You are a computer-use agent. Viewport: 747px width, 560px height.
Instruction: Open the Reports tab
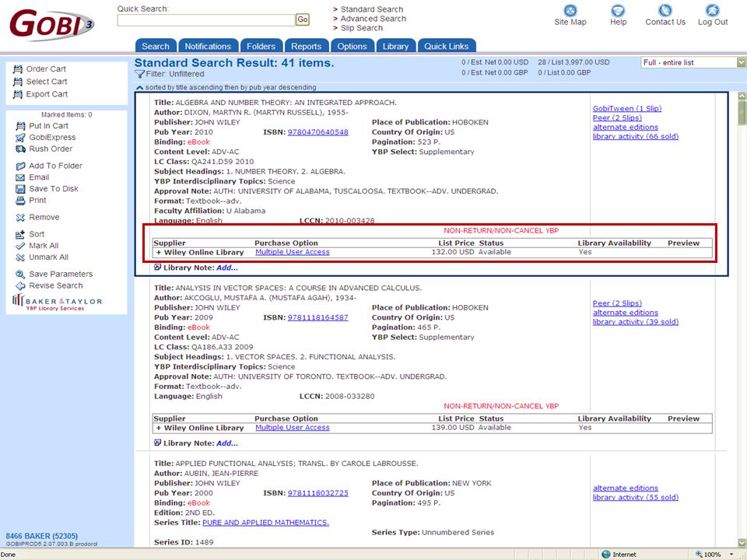coord(307,46)
